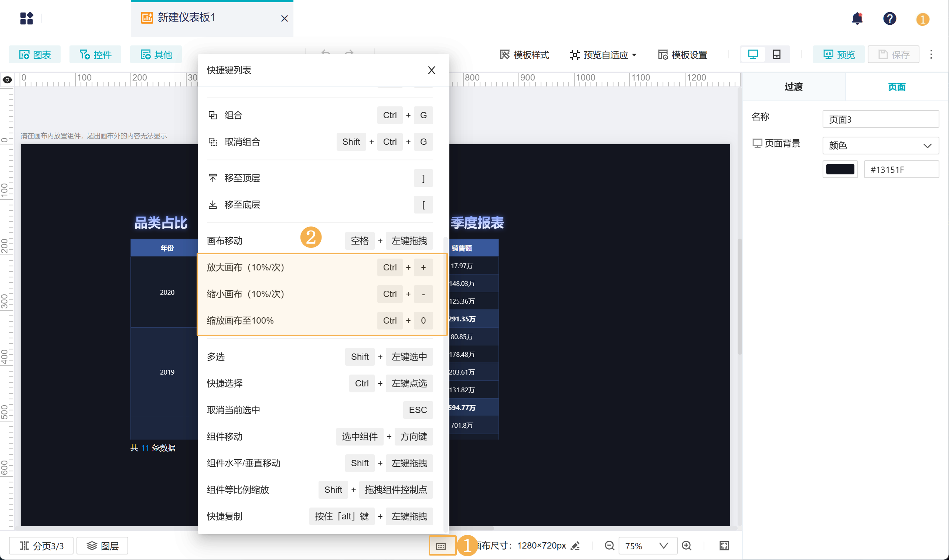Click the canvas size edit pencil icon
The image size is (949, 560).
575,546
